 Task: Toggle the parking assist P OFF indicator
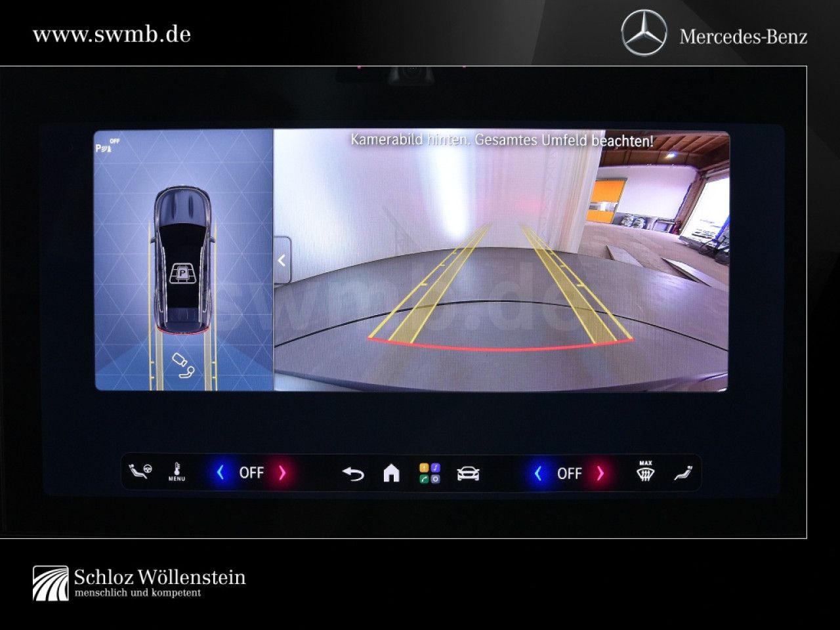click(108, 146)
